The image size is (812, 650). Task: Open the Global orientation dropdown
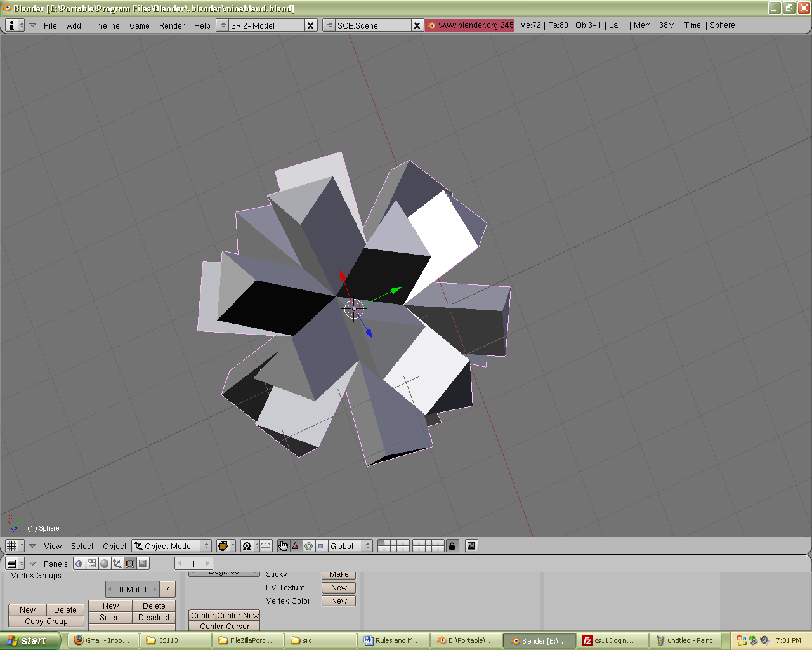tap(350, 546)
